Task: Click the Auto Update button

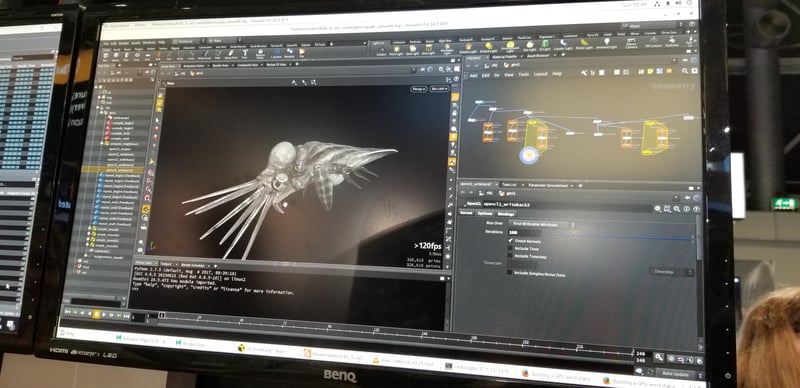Action: 674,374
